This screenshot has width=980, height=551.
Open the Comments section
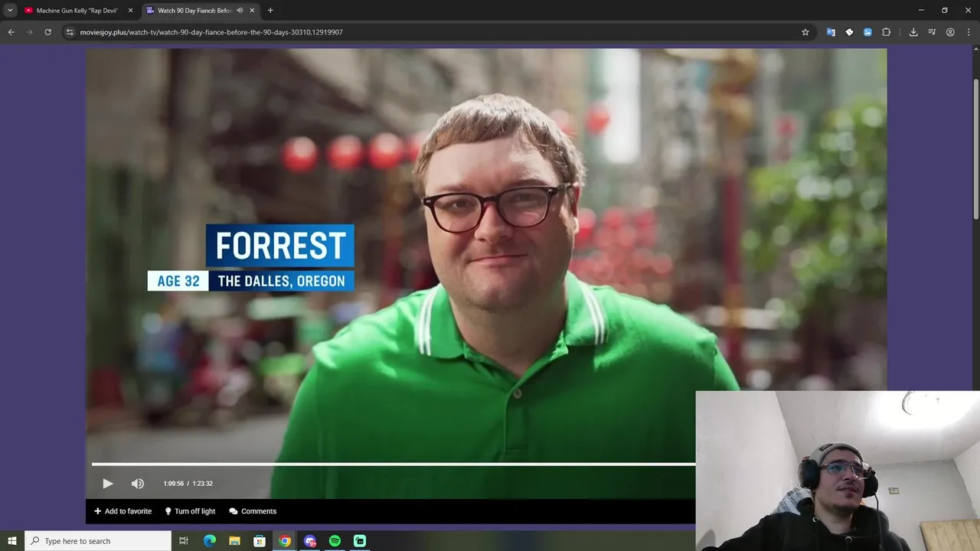pos(253,511)
